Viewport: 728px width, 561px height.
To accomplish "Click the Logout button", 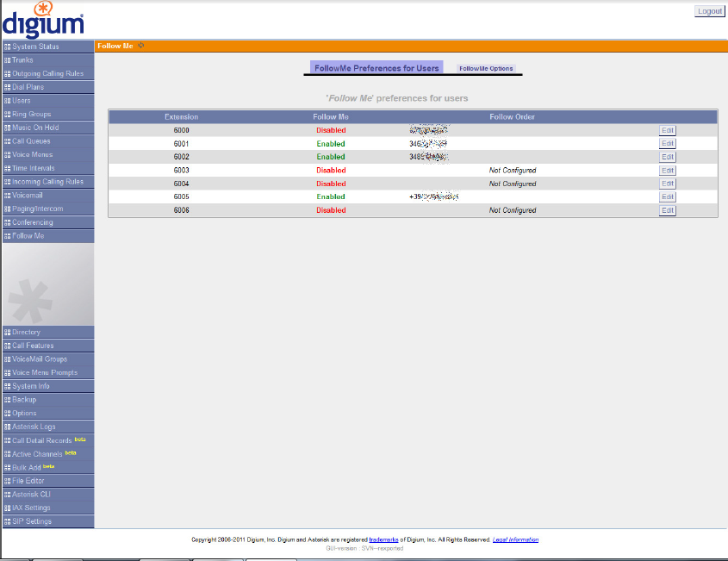I will click(x=709, y=11).
